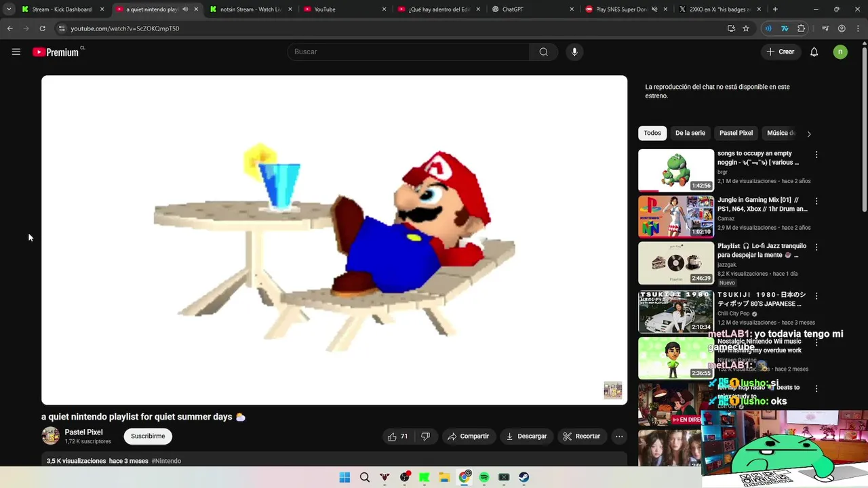The width and height of the screenshot is (868, 488).
Task: Click the Suscribirme button
Action: pyautogui.click(x=148, y=436)
